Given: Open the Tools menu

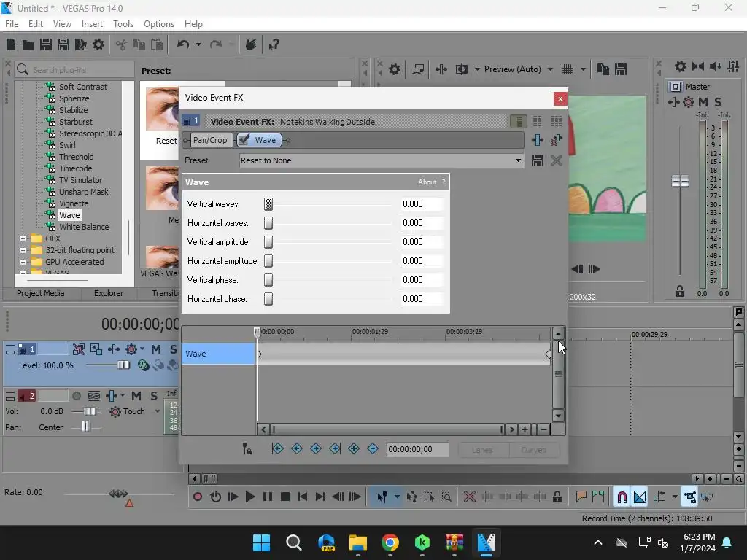Looking at the screenshot, I should (x=123, y=24).
